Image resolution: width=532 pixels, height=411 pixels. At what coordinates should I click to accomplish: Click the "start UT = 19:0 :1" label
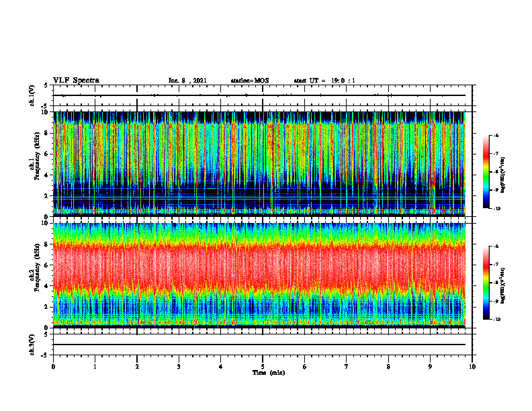coord(324,81)
